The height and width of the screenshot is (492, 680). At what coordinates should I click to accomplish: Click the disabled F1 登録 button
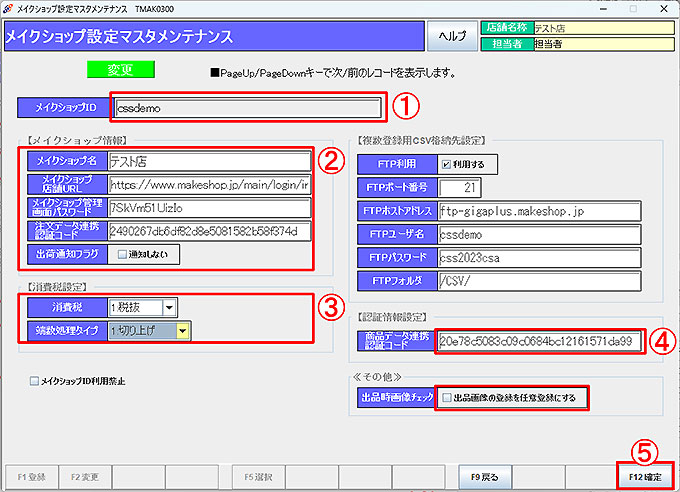click(32, 477)
